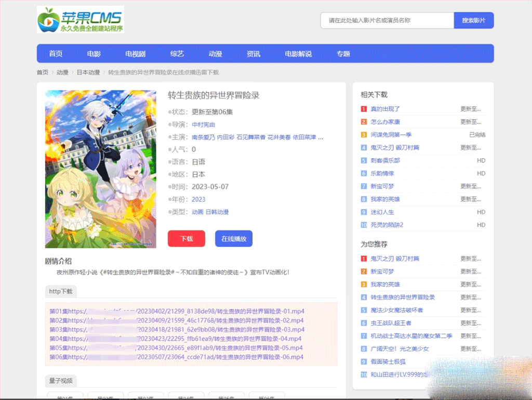Click the 第03集 download link

pyautogui.click(x=177, y=330)
